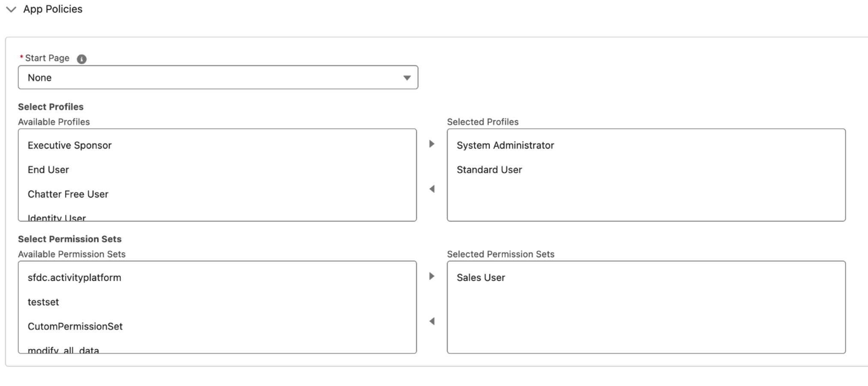Choose the testset permission set

coord(43,302)
